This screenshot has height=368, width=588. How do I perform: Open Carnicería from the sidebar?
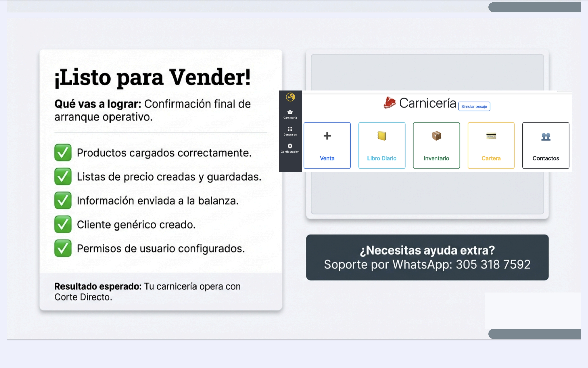tap(290, 114)
